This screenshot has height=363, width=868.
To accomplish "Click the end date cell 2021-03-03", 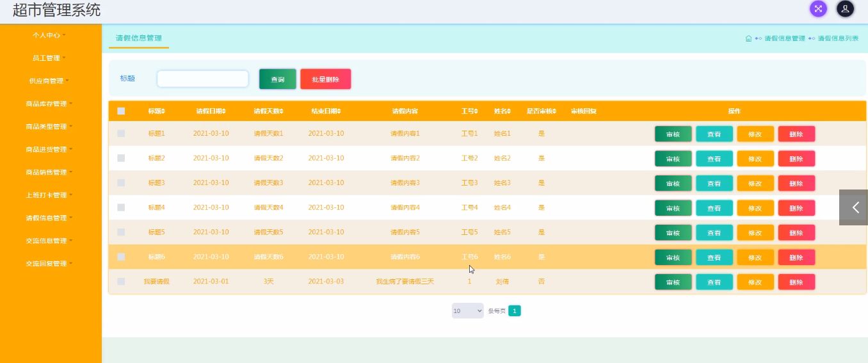I will tap(326, 282).
